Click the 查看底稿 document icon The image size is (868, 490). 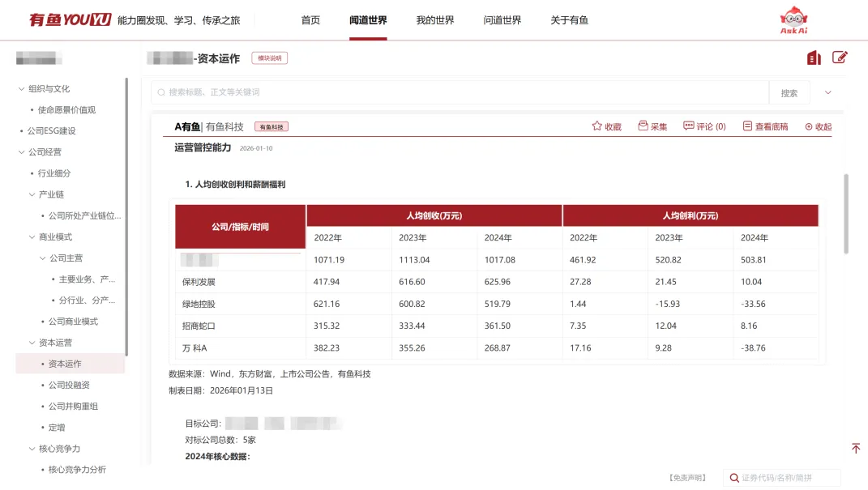[x=747, y=126]
